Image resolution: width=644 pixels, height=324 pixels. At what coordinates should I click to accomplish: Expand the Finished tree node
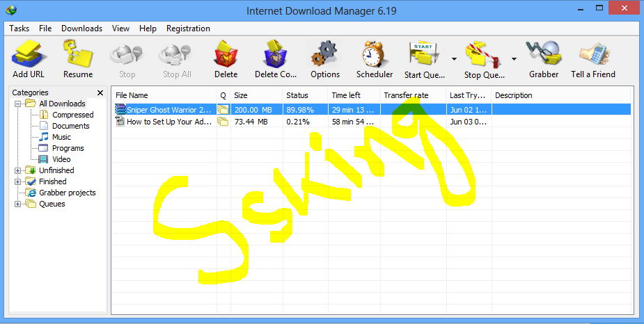(x=17, y=181)
